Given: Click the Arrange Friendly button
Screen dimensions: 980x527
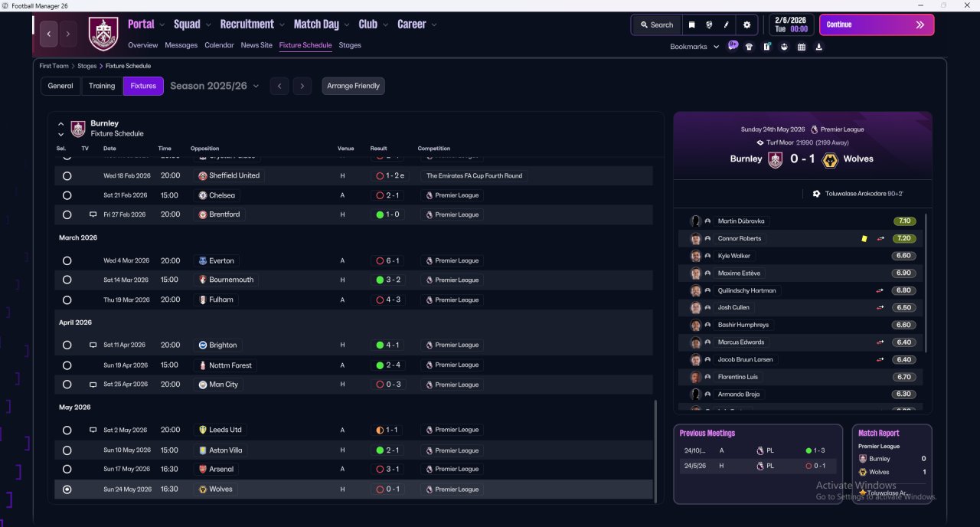Looking at the screenshot, I should click(354, 86).
